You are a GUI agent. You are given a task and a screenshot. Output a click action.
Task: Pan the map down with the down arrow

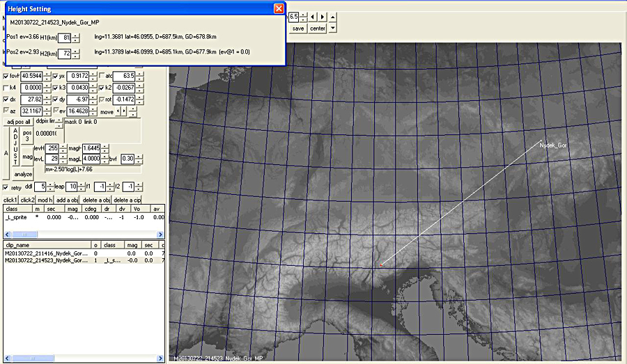pos(333,28)
